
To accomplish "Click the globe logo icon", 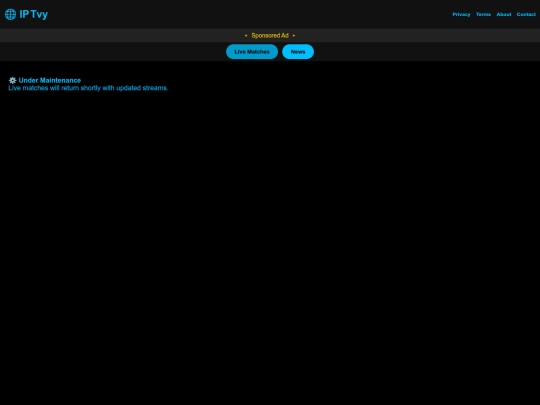I will coord(10,14).
